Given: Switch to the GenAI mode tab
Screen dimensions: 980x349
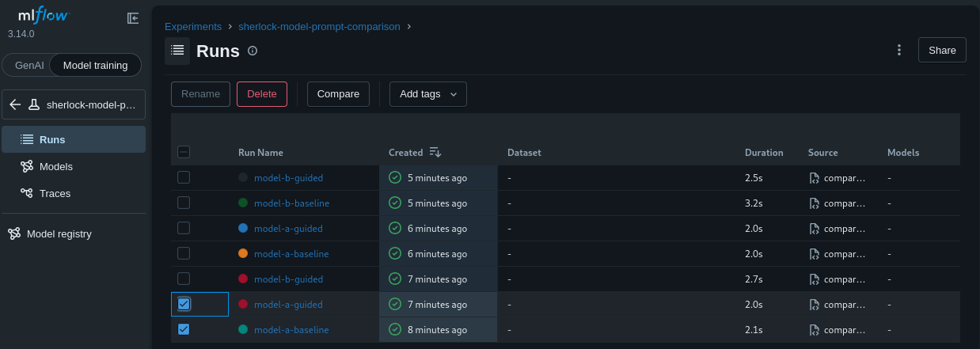Looking at the screenshot, I should click(x=29, y=65).
